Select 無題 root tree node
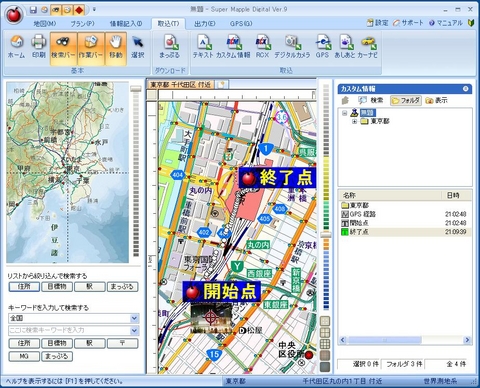 point(367,113)
